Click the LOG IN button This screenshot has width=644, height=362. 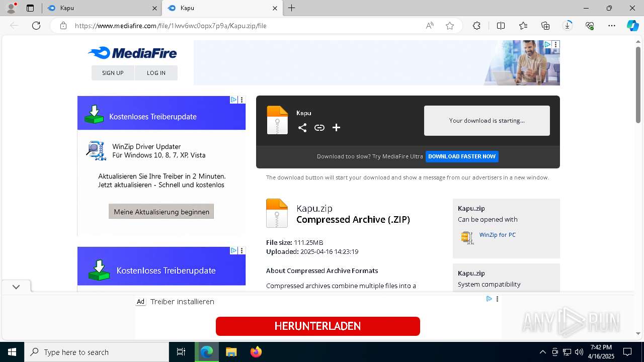[156, 73]
